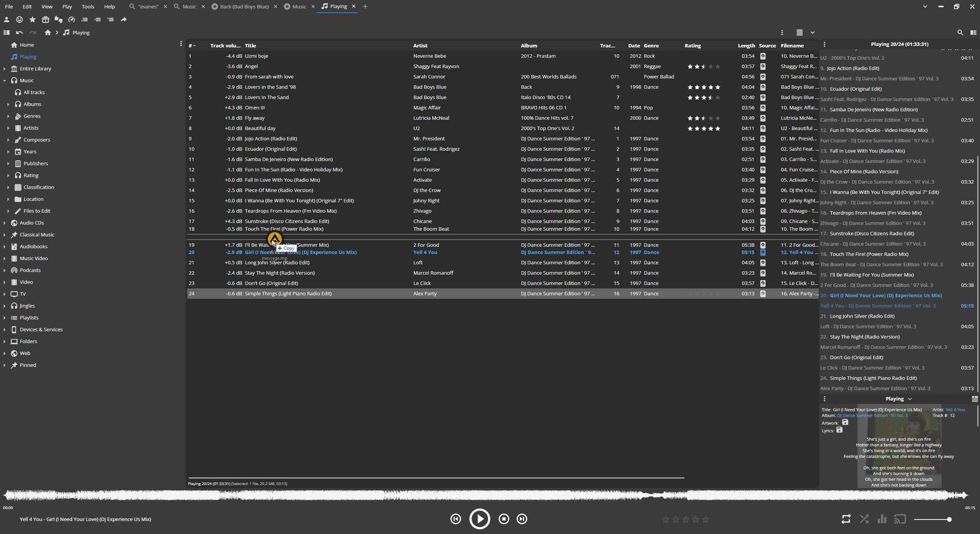Screen dimensions: 980x534
Task: Toggle shuffle playback mode
Action: (864, 519)
